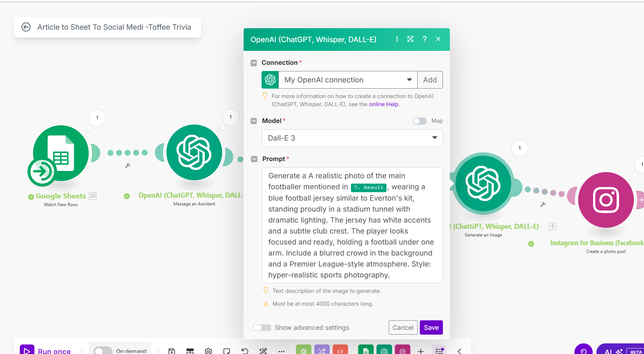Collapse the Connection field checkbox arrow

(253, 63)
